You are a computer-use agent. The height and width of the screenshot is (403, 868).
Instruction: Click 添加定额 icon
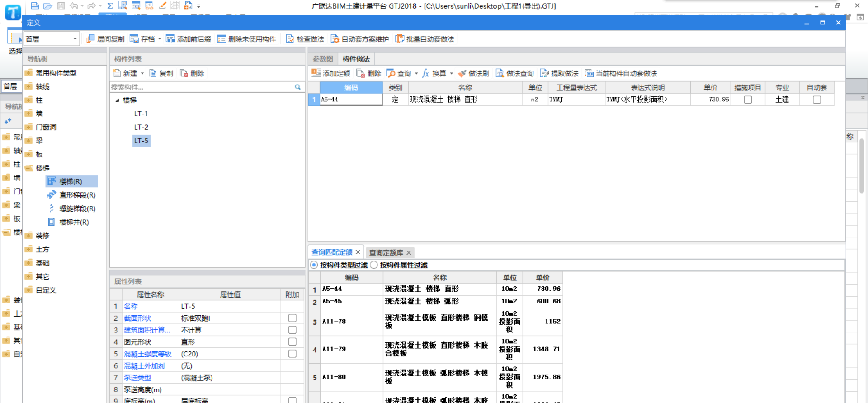[316, 73]
